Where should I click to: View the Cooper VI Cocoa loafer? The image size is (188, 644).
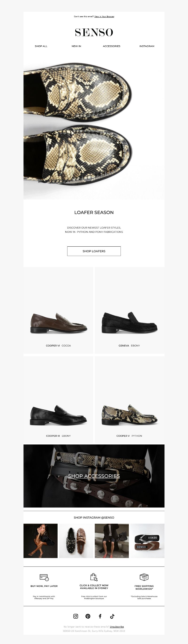click(59, 310)
